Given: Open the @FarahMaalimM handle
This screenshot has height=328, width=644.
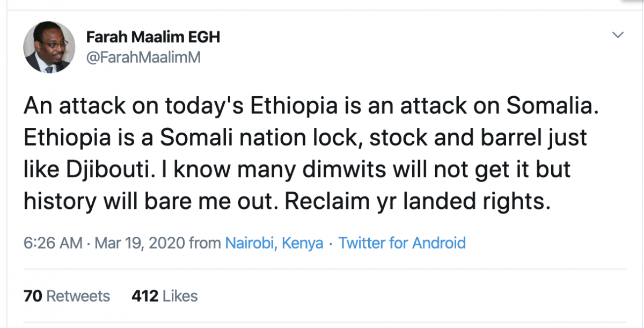Looking at the screenshot, I should [143, 57].
